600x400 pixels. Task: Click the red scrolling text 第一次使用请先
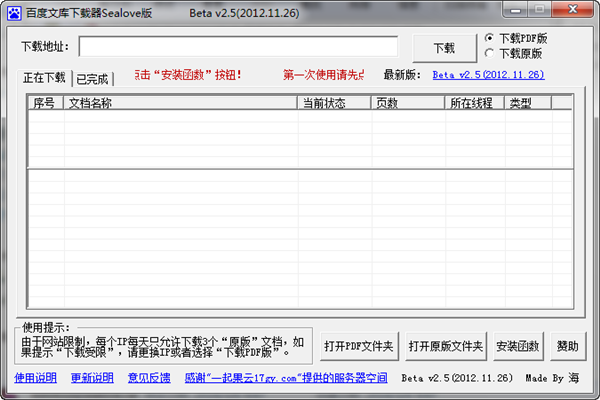[323, 75]
